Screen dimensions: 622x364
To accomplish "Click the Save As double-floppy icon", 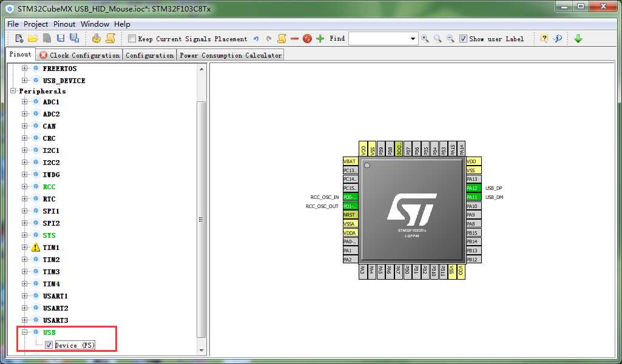I will click(74, 38).
